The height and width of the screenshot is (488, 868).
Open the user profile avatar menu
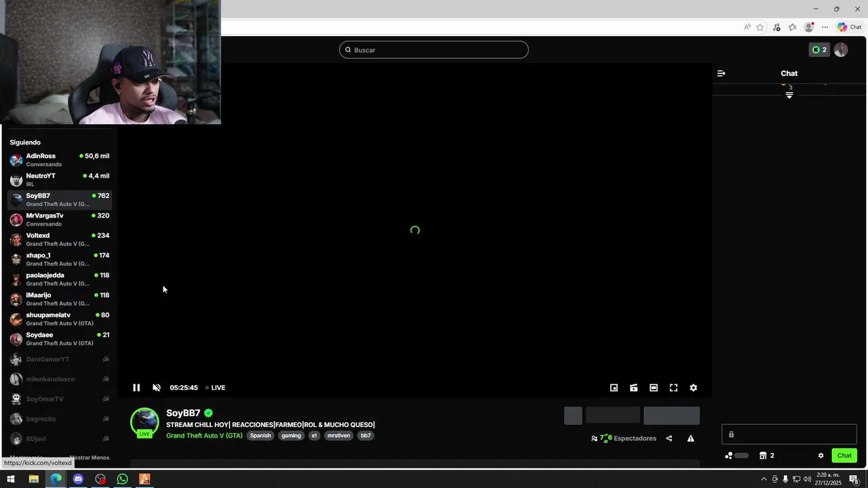coord(841,49)
